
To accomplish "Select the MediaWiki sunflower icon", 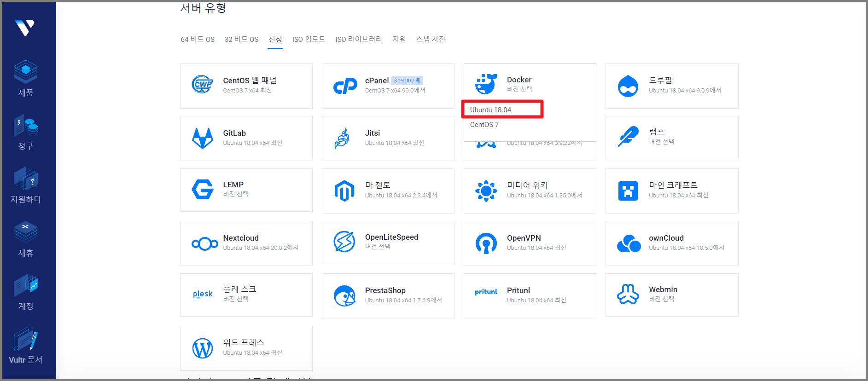I will pyautogui.click(x=486, y=190).
